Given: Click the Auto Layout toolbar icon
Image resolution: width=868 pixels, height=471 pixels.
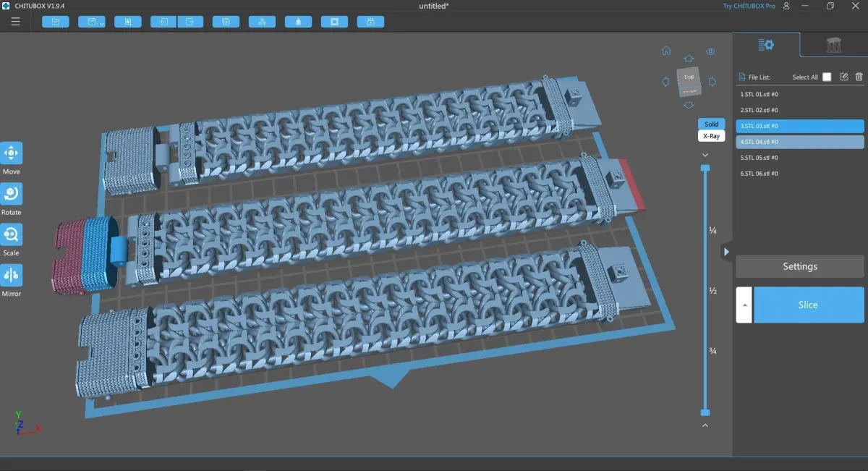Looking at the screenshot, I should [262, 22].
